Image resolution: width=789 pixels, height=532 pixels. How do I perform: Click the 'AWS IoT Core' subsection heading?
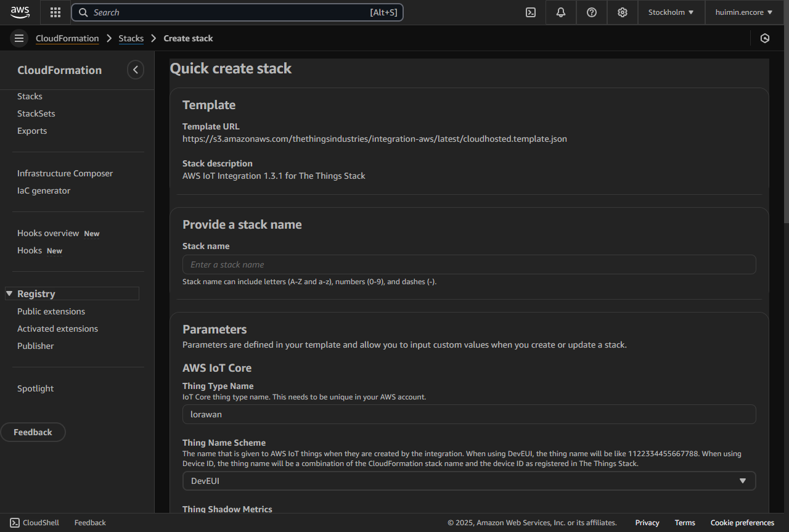(217, 368)
